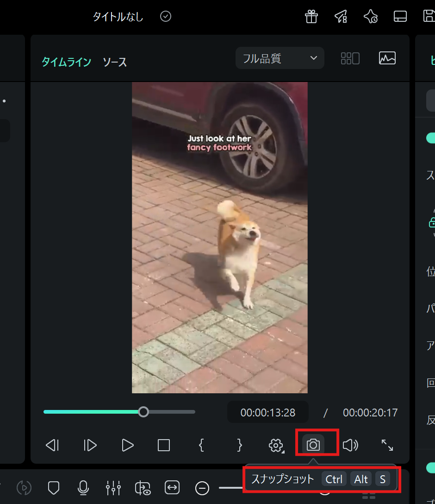Switch to the ソース tab
The width and height of the screenshot is (435, 504).
tap(115, 62)
